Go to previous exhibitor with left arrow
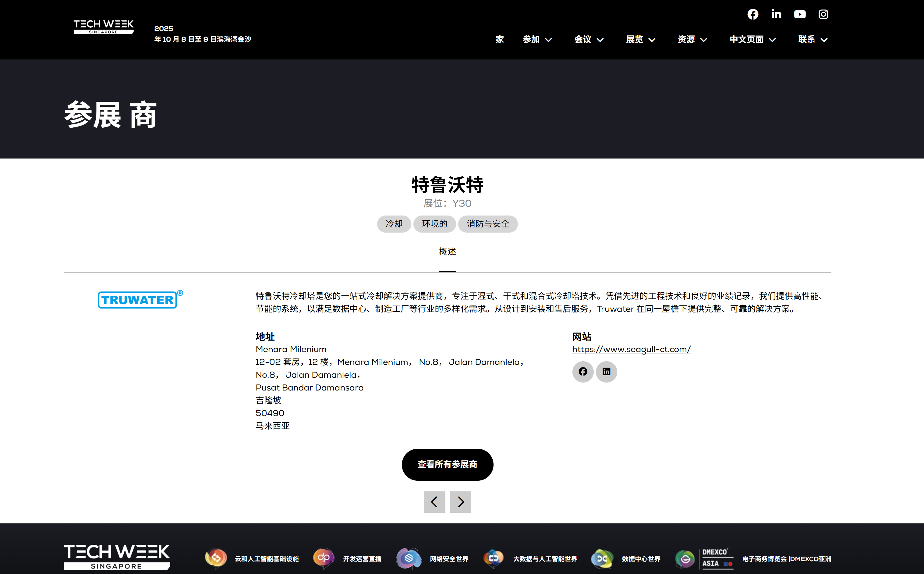Image resolution: width=924 pixels, height=574 pixels. point(434,501)
